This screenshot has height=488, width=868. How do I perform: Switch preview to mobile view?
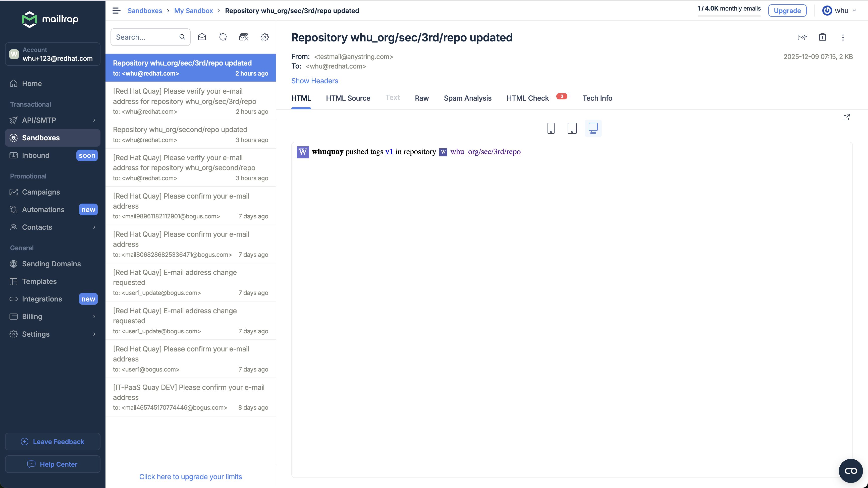click(x=551, y=128)
